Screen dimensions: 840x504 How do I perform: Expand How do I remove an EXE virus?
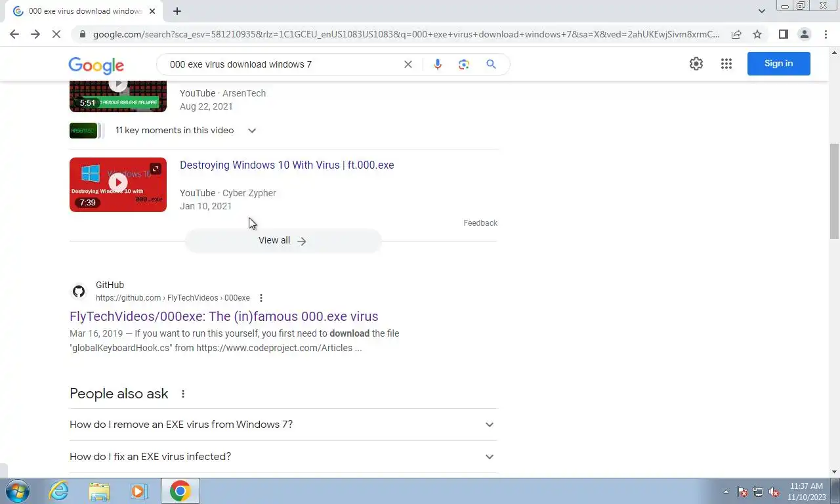point(283,425)
